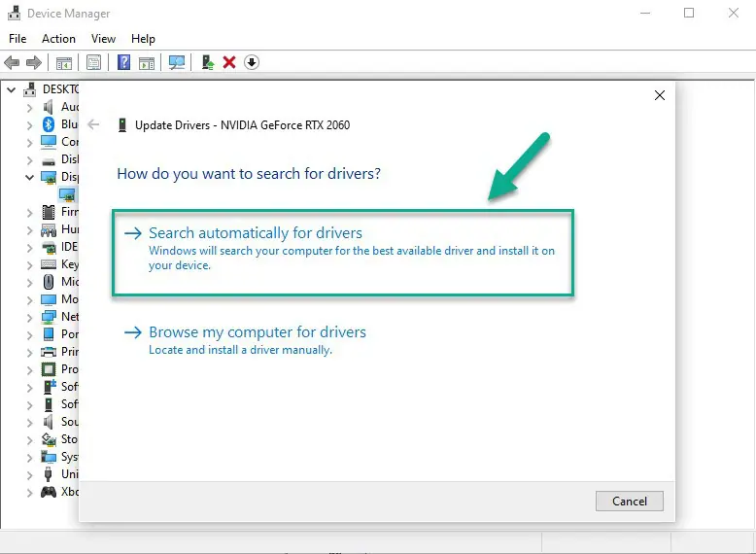This screenshot has width=756, height=554.
Task: Click the Forward arrow toolbar icon
Action: click(34, 62)
